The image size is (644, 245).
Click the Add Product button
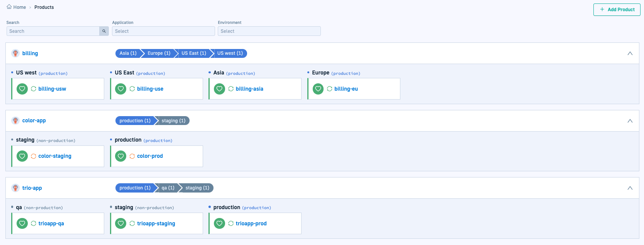point(617,10)
